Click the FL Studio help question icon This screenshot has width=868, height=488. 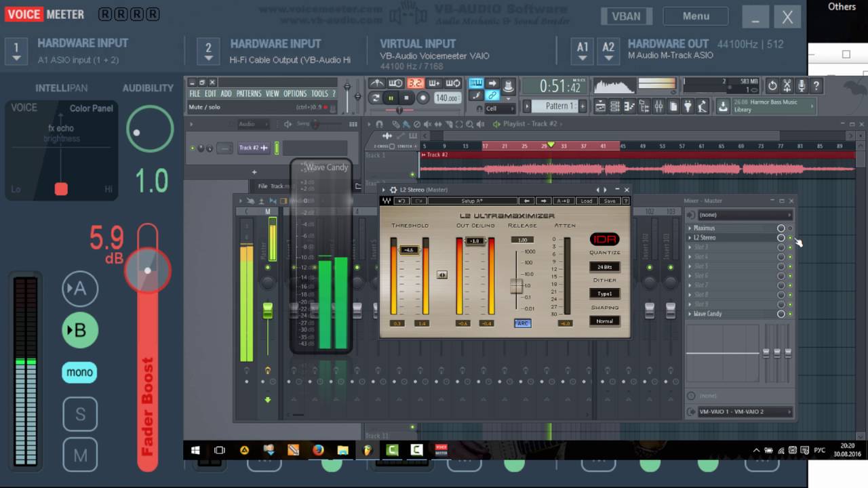pos(816,85)
